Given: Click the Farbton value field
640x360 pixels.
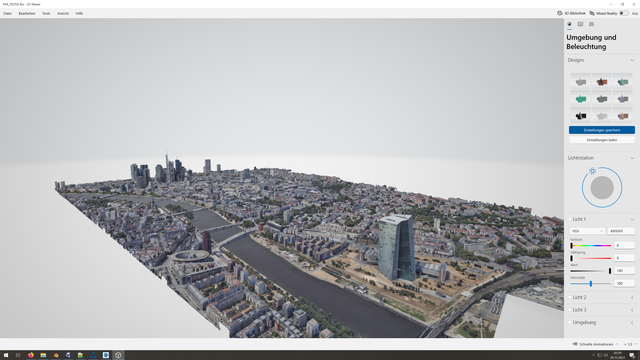Looking at the screenshot, I should (624, 245).
